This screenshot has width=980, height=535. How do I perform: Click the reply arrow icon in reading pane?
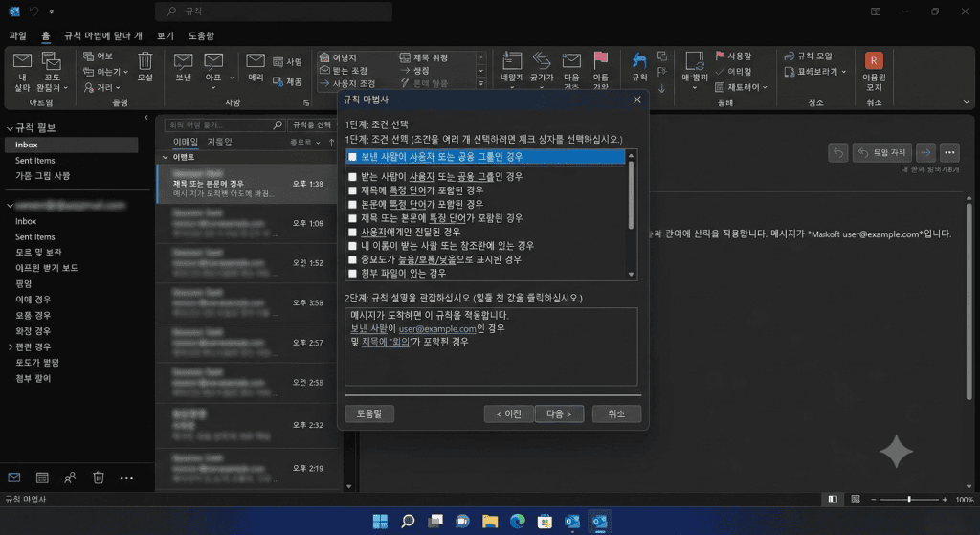point(838,152)
